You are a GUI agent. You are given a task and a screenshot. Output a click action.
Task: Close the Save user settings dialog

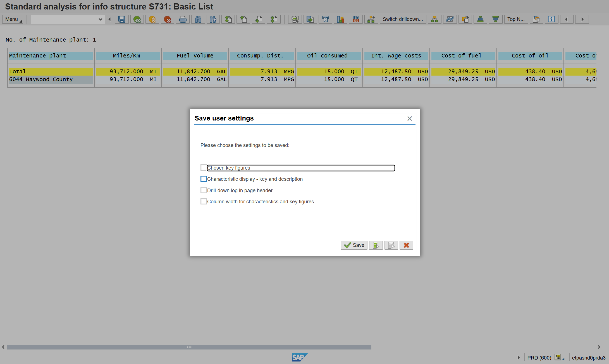pos(410,119)
